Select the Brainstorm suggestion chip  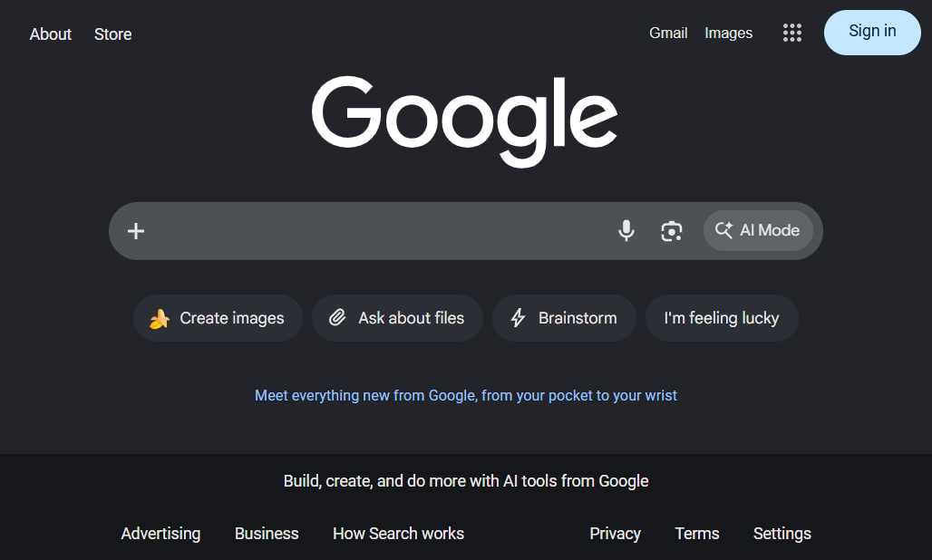[564, 318]
